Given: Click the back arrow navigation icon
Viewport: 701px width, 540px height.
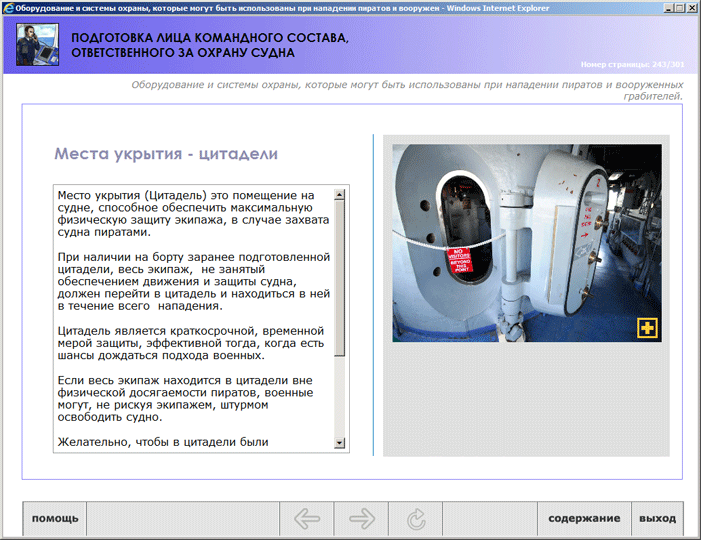Looking at the screenshot, I should [307, 519].
